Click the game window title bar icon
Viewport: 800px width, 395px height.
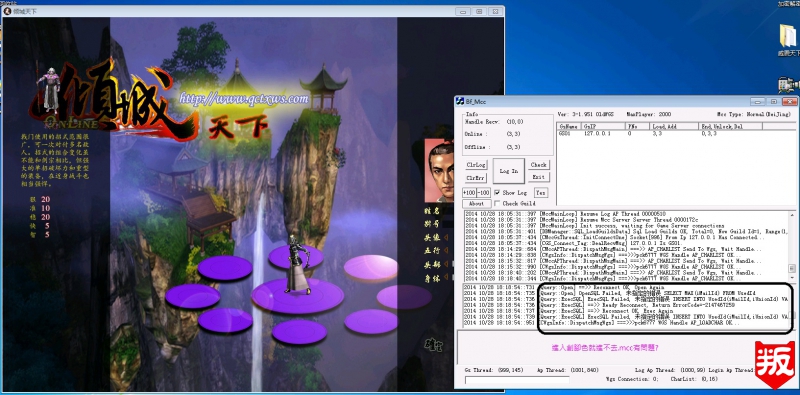point(8,11)
